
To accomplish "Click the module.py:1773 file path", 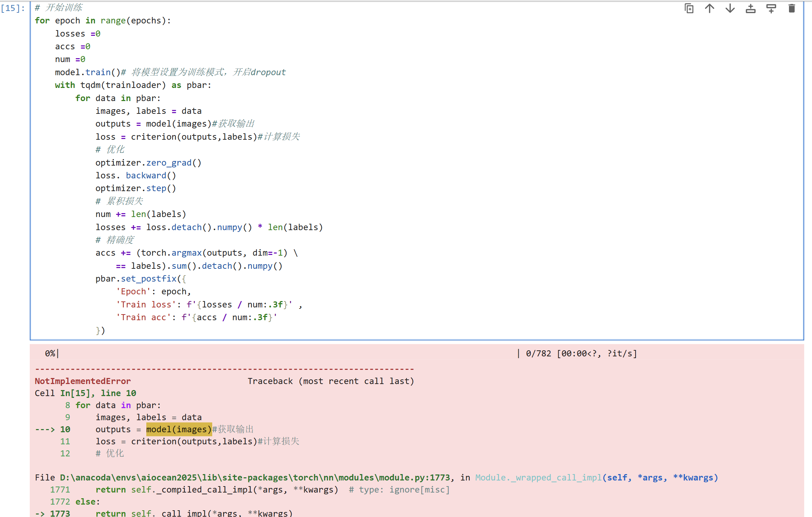I will 255,478.
